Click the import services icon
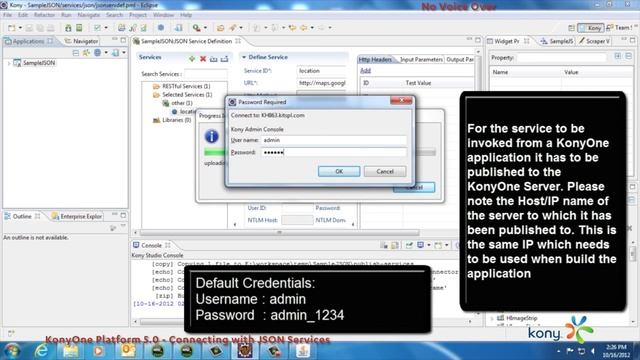 (x=213, y=59)
